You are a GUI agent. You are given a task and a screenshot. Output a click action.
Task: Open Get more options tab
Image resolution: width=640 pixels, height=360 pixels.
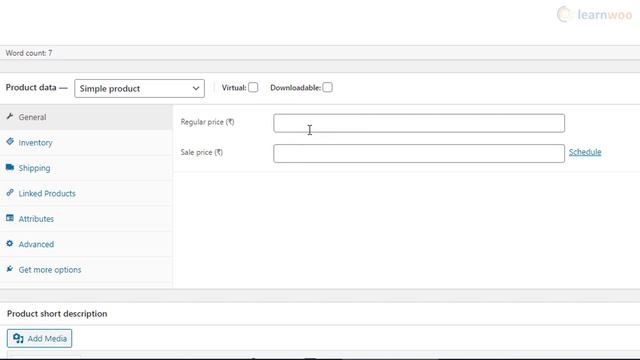pos(86,269)
